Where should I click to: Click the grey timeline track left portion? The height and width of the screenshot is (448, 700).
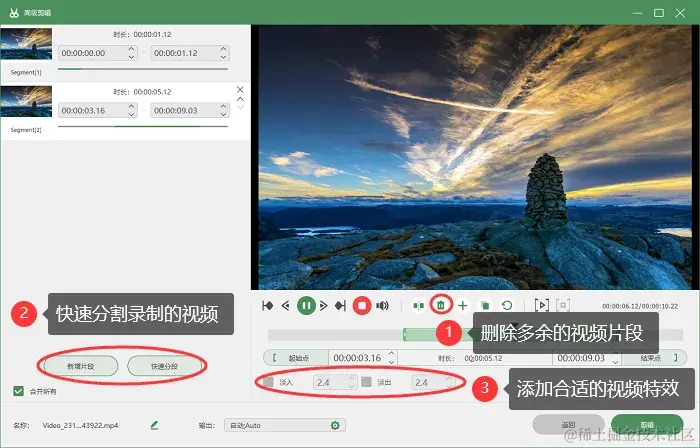coord(335,335)
